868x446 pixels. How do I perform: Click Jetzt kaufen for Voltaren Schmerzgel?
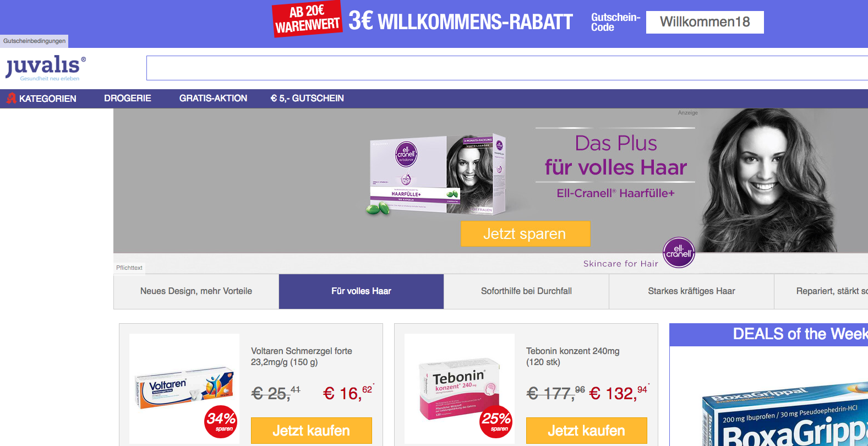tap(312, 431)
